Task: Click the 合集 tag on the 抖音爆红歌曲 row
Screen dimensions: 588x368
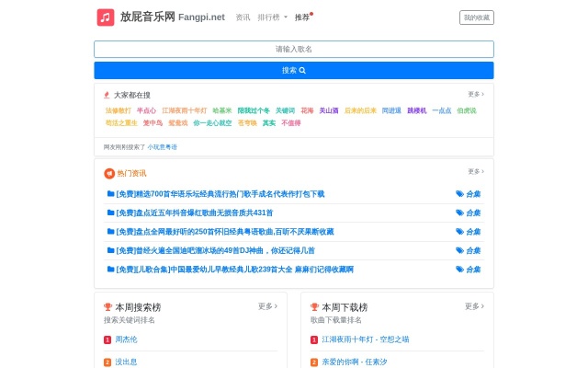Action: pyautogui.click(x=469, y=213)
